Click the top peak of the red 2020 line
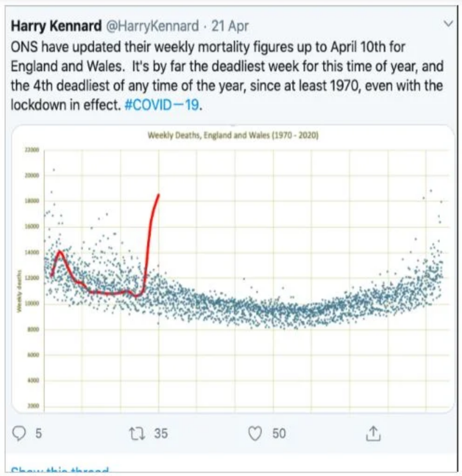 pos(158,195)
